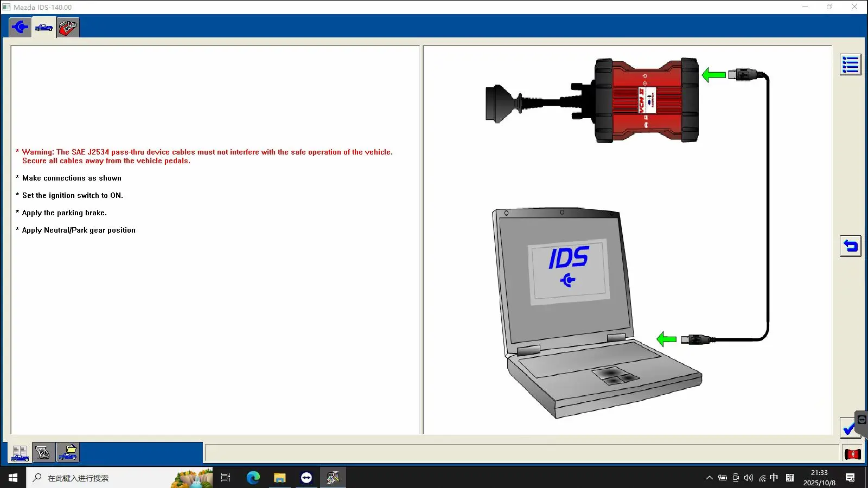Click the IDS laptop illustration

[597, 312]
